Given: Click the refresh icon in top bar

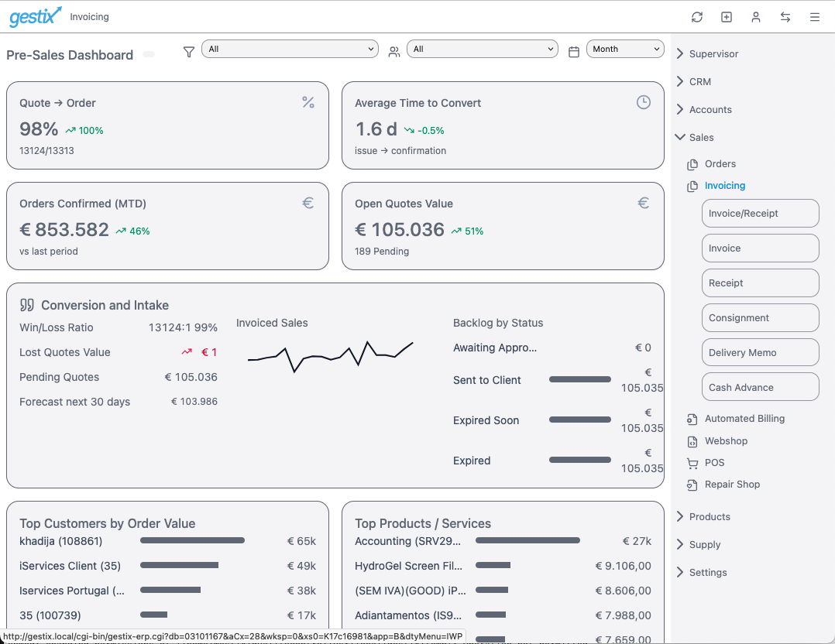Looking at the screenshot, I should point(697,17).
